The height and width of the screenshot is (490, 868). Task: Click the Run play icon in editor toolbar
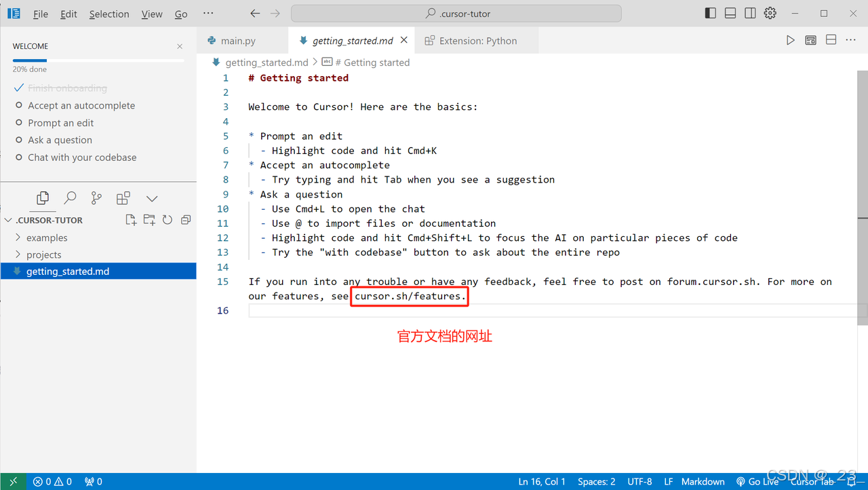(790, 41)
